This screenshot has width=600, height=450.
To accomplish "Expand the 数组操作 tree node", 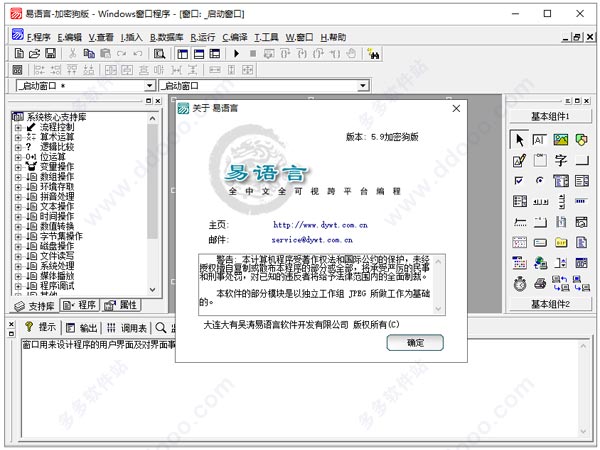I will click(18, 177).
